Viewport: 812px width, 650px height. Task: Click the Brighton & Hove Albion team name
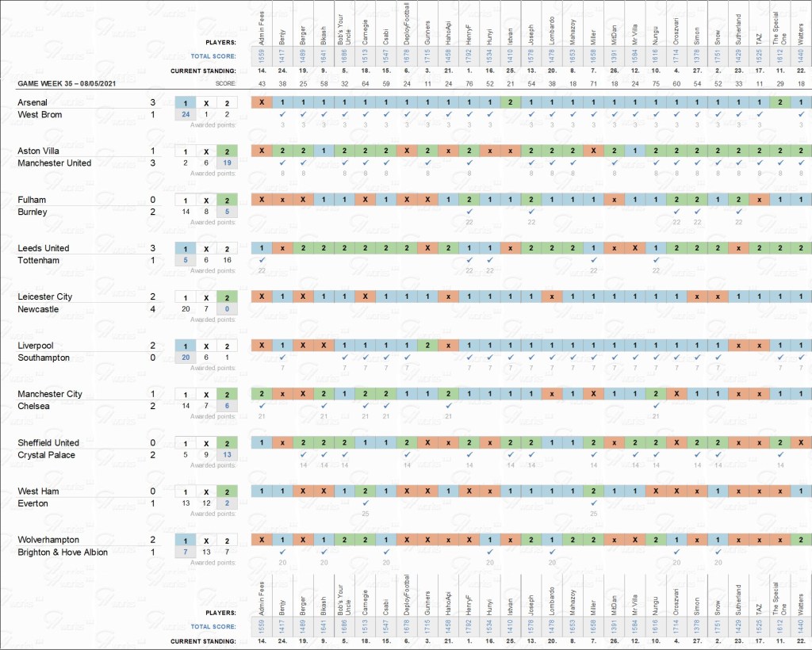(x=63, y=552)
